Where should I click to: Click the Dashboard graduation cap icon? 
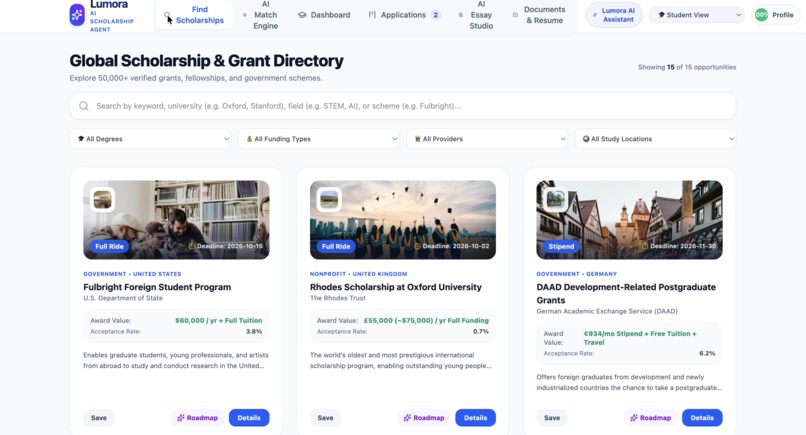(302, 15)
